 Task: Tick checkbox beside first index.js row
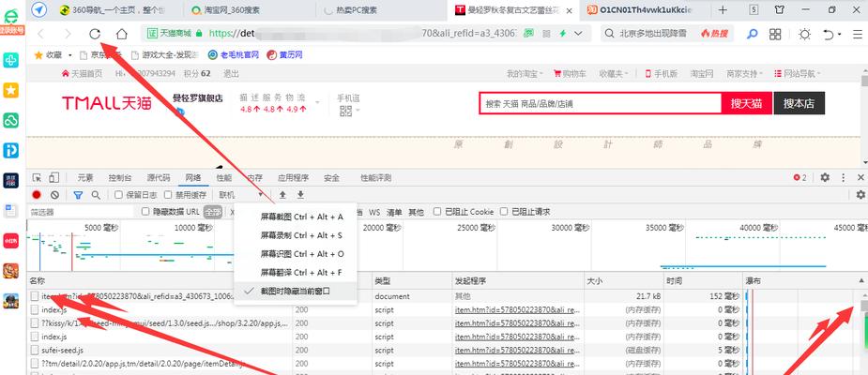coord(35,309)
